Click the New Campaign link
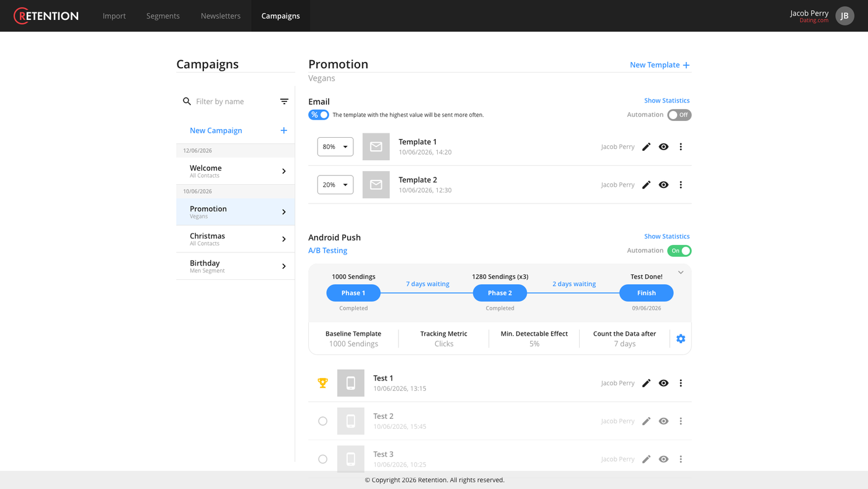 pyautogui.click(x=216, y=130)
